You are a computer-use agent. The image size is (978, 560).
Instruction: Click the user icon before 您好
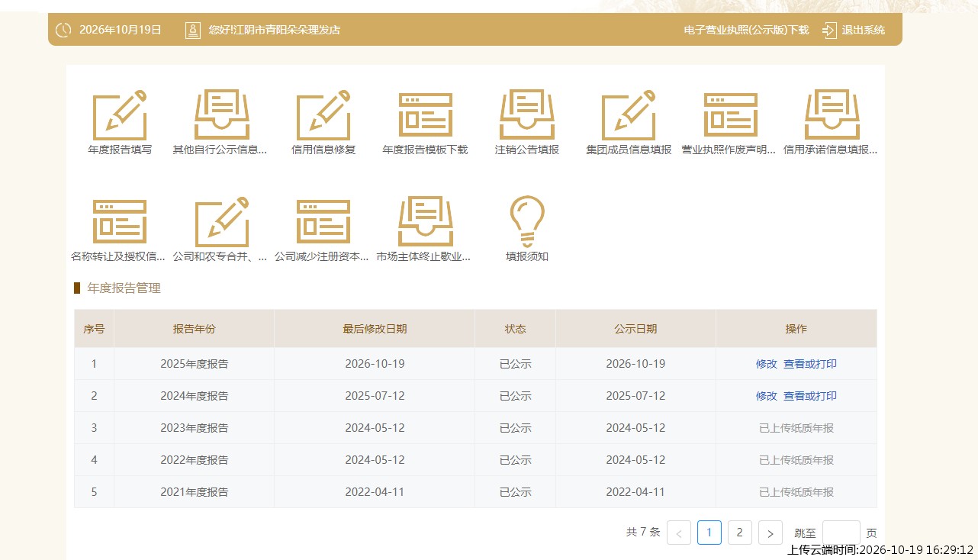[193, 31]
